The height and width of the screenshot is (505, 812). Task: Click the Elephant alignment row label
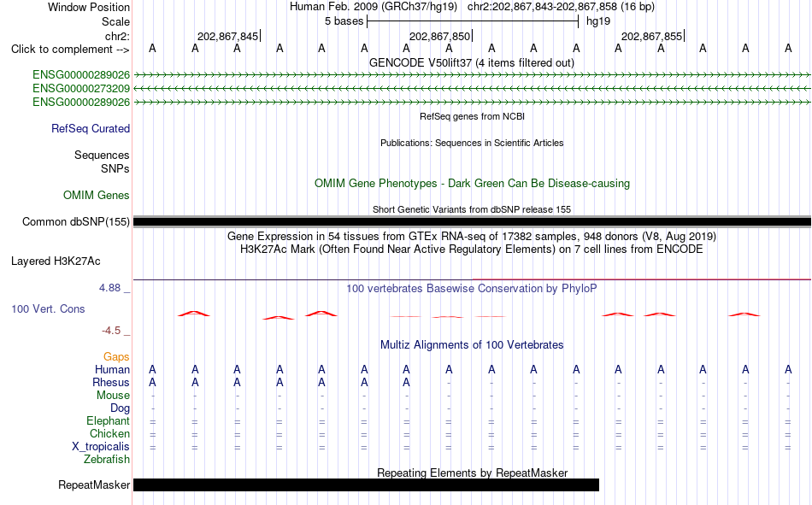[108, 420]
